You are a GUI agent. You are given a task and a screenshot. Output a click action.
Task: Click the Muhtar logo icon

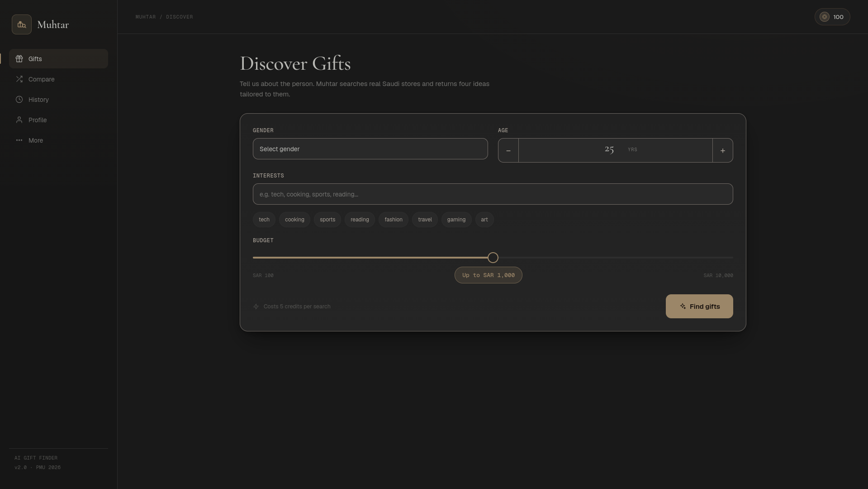click(22, 24)
